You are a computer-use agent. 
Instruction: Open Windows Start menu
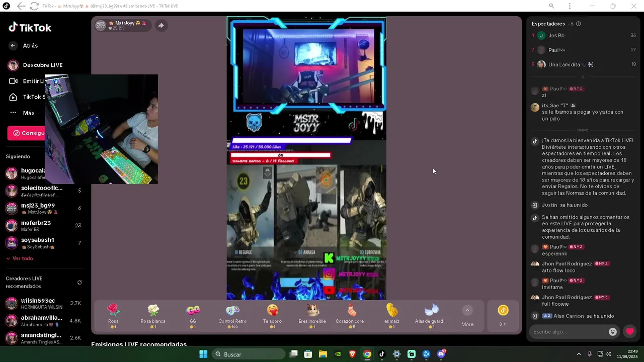tap(203, 354)
